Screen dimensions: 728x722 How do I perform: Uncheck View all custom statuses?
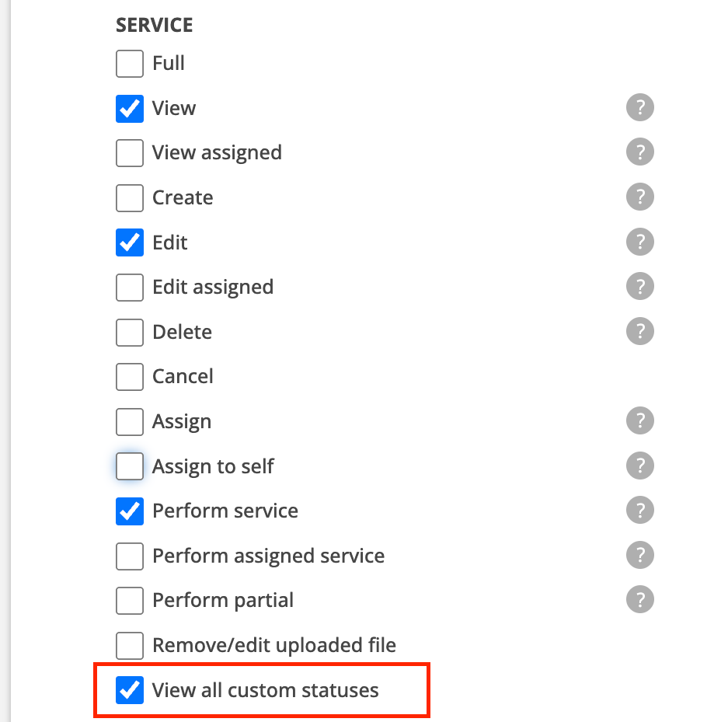pyautogui.click(x=130, y=690)
